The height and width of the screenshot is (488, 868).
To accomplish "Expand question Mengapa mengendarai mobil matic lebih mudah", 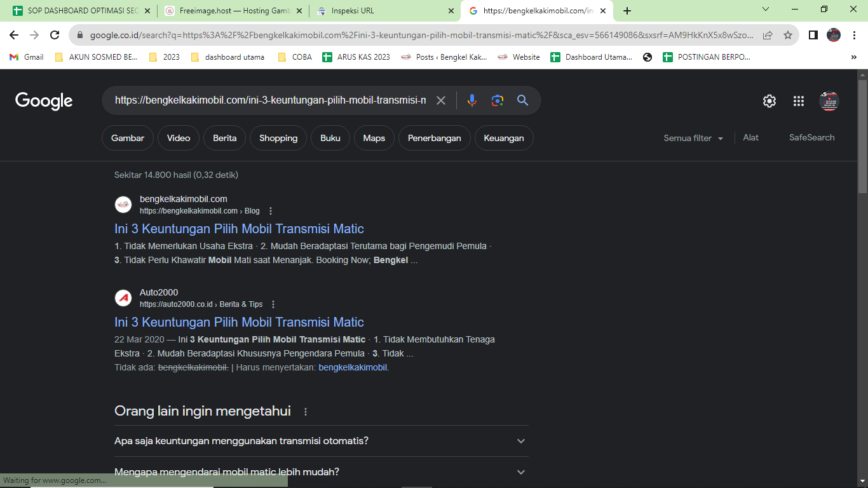I will tap(321, 472).
